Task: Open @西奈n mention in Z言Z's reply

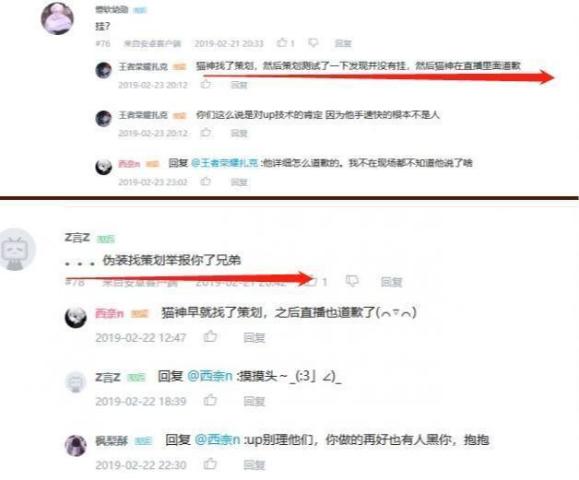Action: click(210, 376)
